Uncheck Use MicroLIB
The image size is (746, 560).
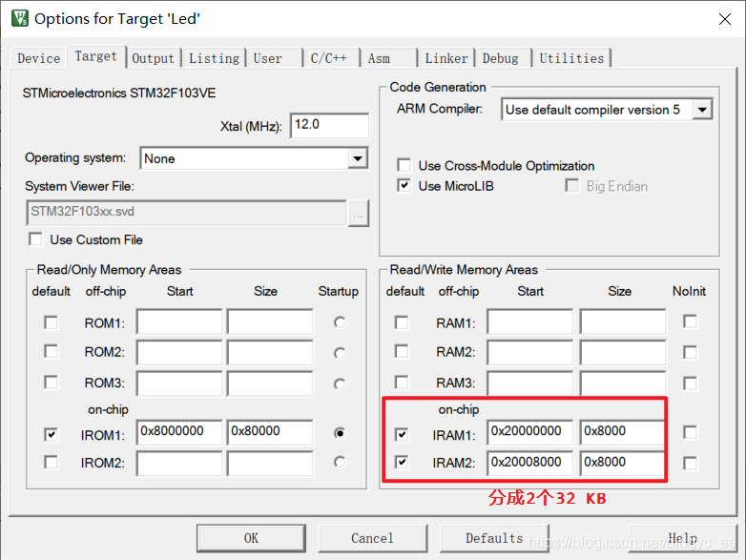404,186
